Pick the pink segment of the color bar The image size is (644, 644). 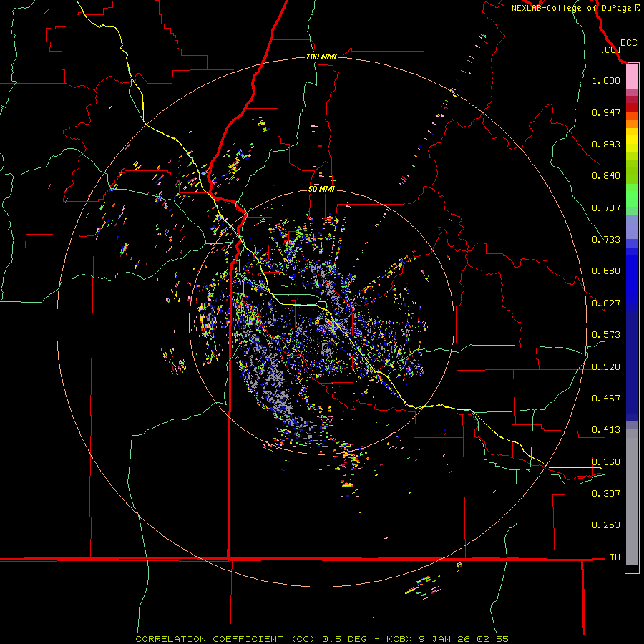pyautogui.click(x=632, y=77)
